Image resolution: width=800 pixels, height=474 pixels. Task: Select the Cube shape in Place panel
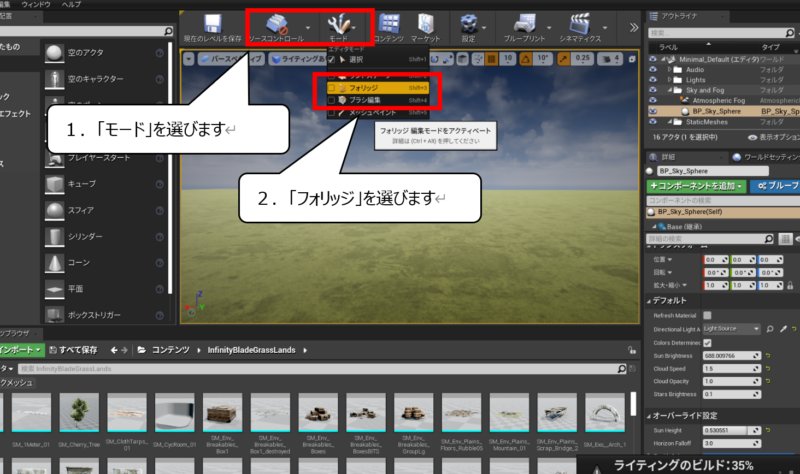[54, 184]
